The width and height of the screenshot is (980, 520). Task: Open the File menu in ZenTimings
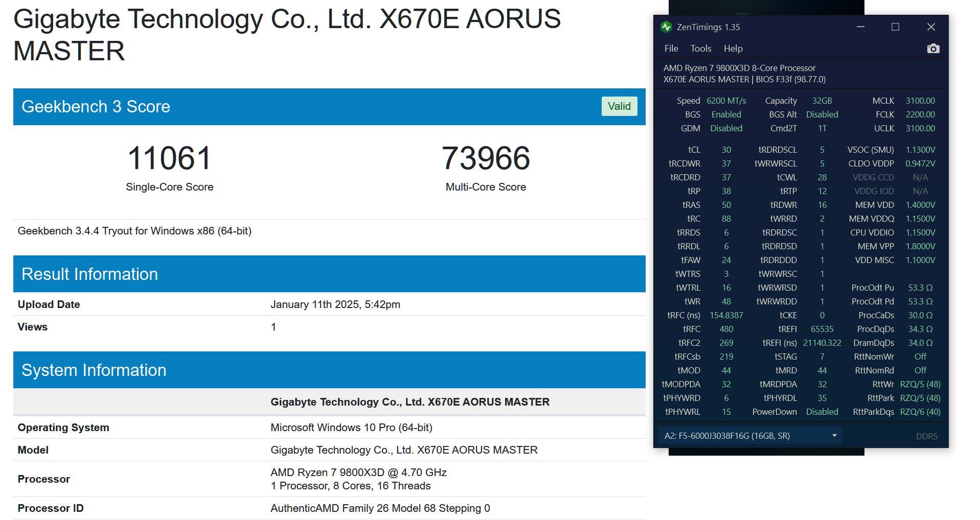pos(671,49)
